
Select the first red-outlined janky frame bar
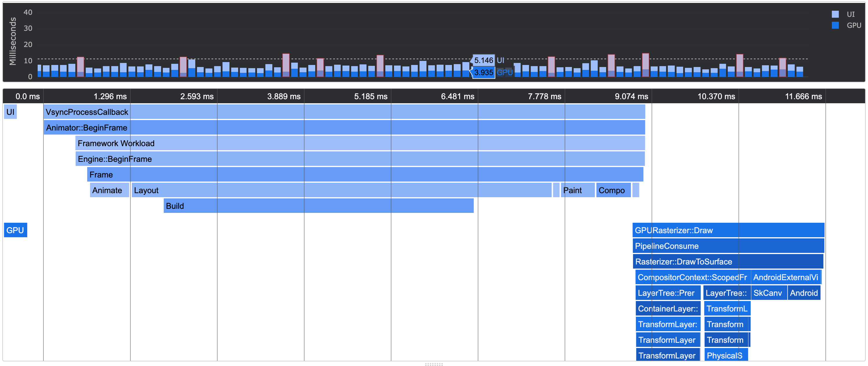[x=80, y=67]
